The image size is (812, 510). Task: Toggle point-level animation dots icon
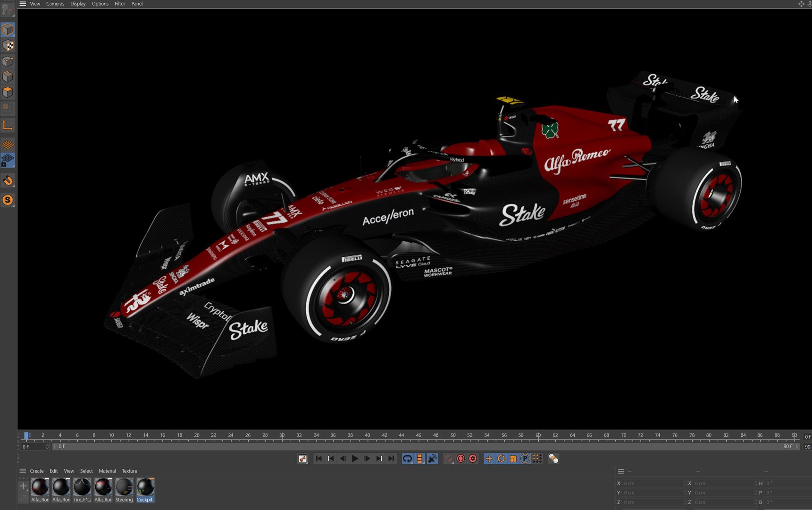pyautogui.click(x=537, y=459)
